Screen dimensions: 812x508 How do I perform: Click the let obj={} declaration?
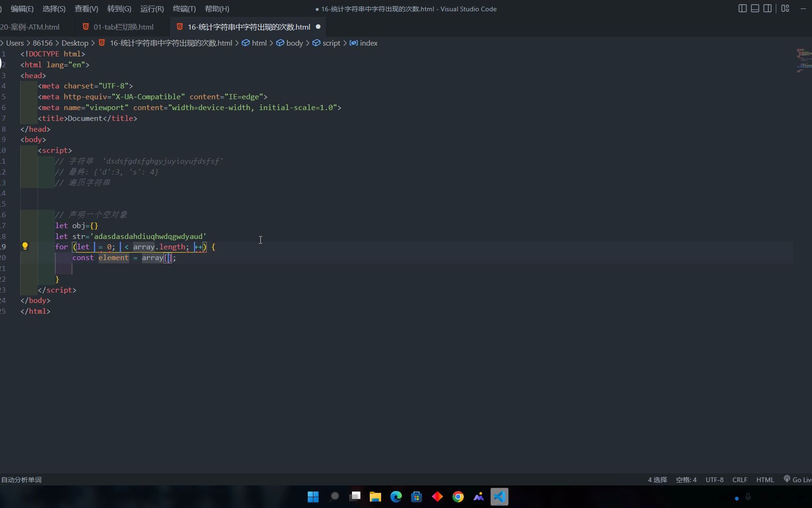pos(77,226)
